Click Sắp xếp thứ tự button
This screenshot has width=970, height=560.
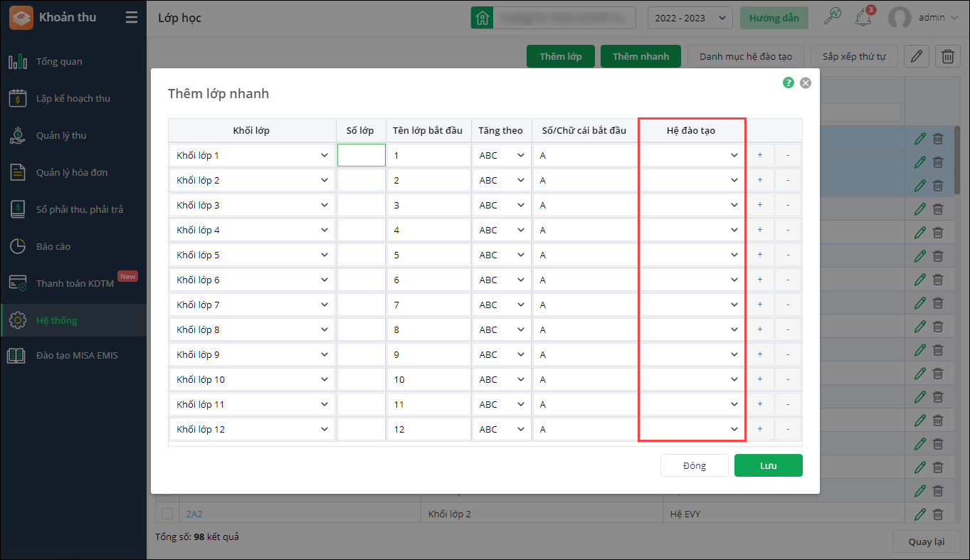pos(854,56)
